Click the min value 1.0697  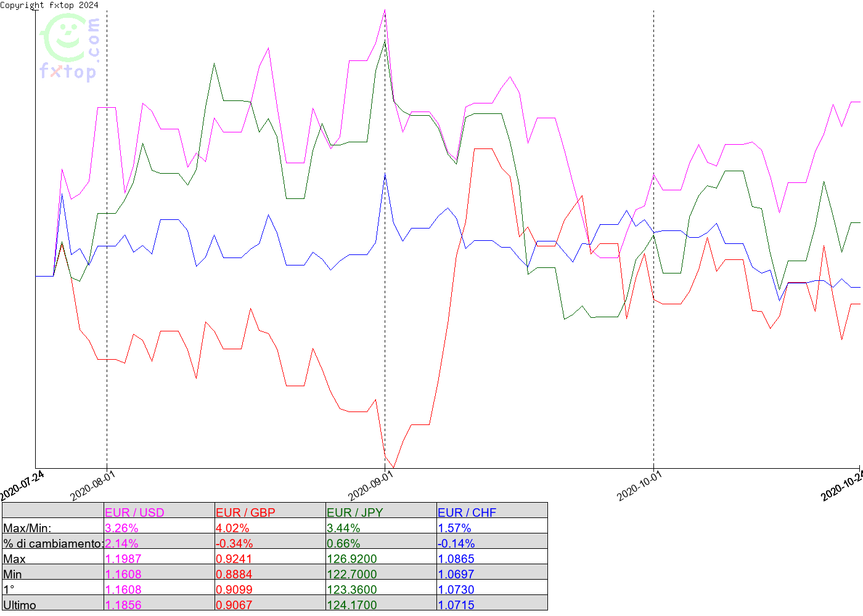pos(456,574)
